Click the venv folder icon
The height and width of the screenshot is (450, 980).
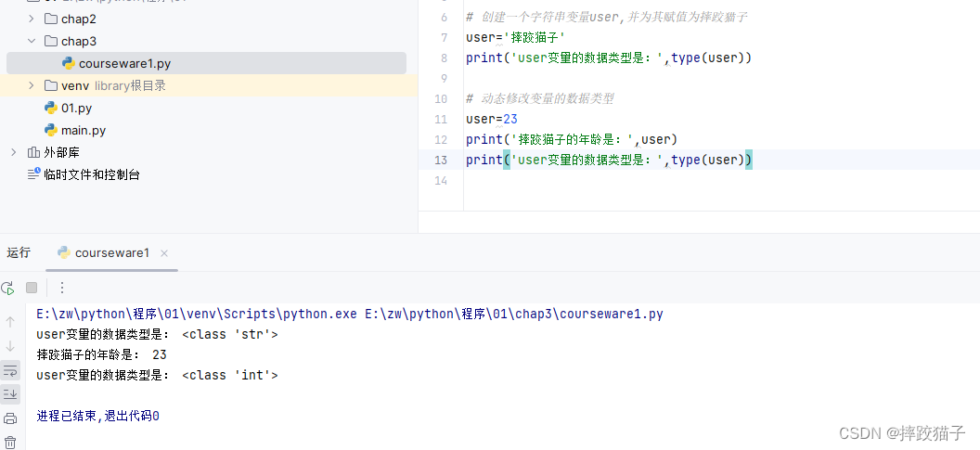51,85
